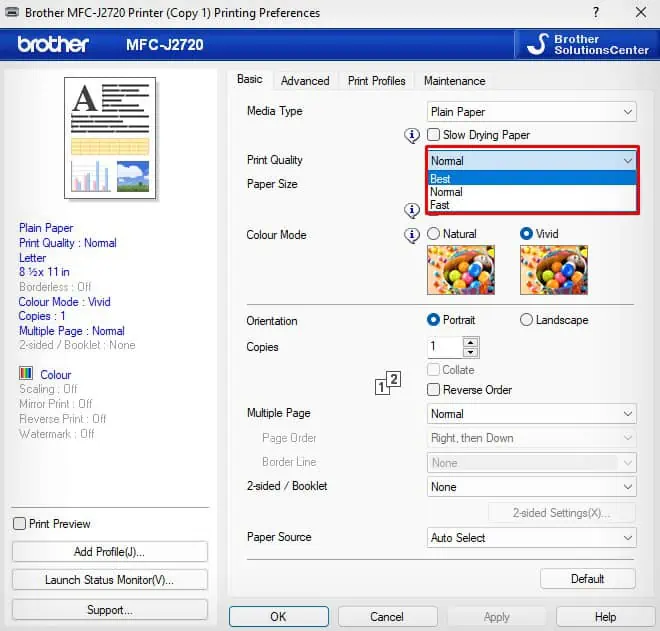Click the info icon below Paper Size
660x631 pixels.
[x=412, y=210]
